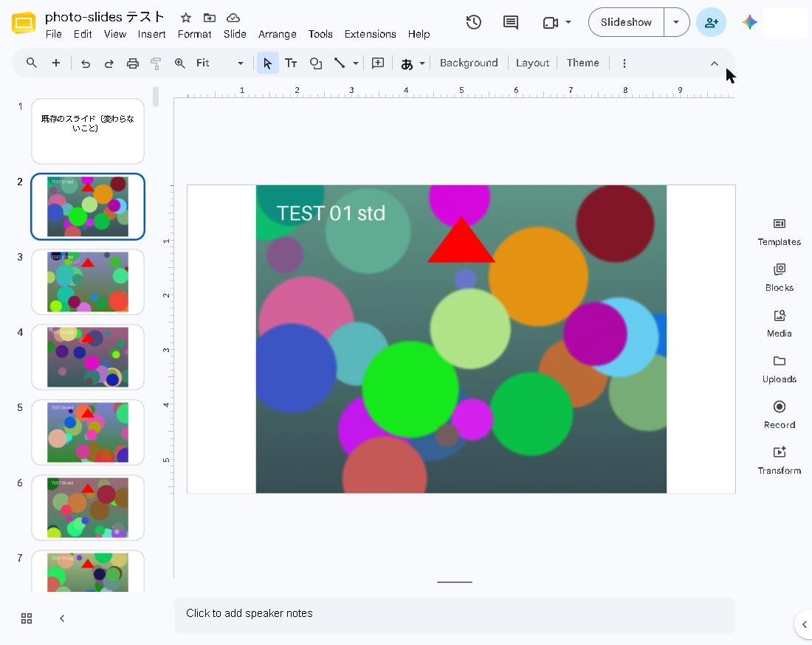This screenshot has width=812, height=645.
Task: Open the File menu
Action: 53,34
